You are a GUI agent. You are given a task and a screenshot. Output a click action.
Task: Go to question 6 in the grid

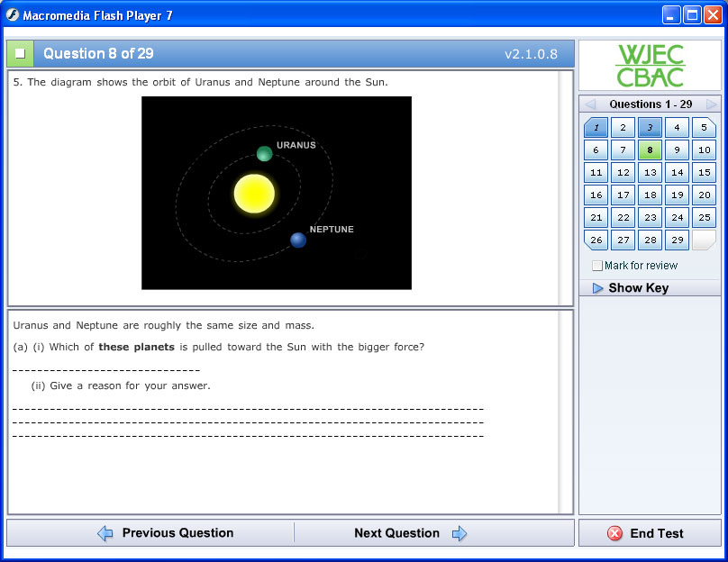coord(596,150)
